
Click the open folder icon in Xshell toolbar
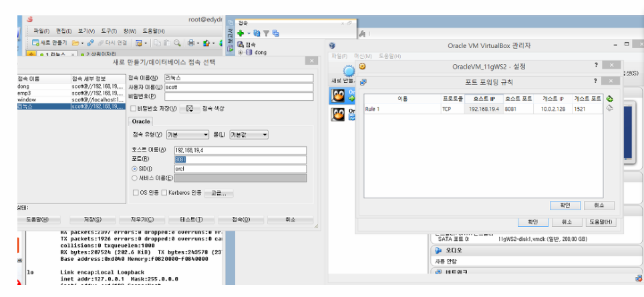[75, 43]
